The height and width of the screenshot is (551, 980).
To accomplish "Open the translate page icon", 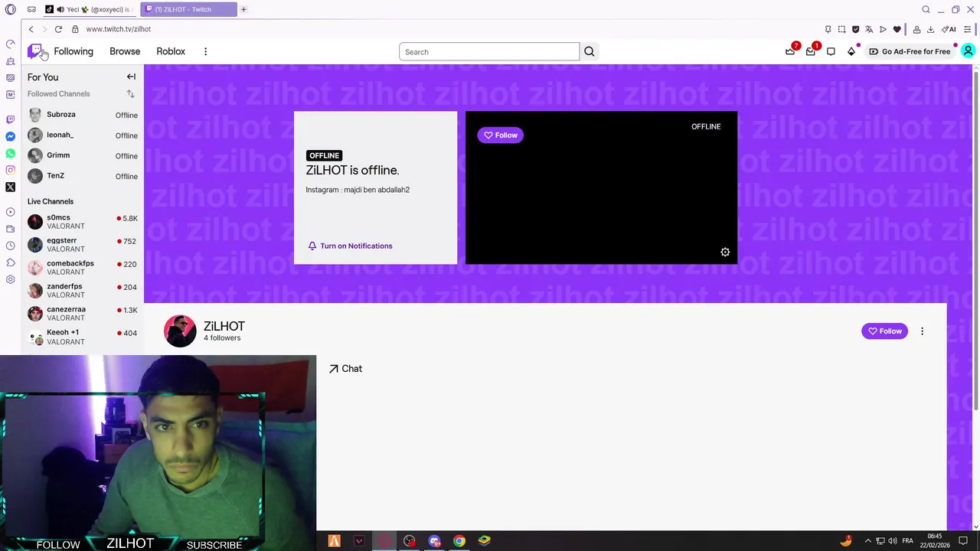I will pos(869,29).
